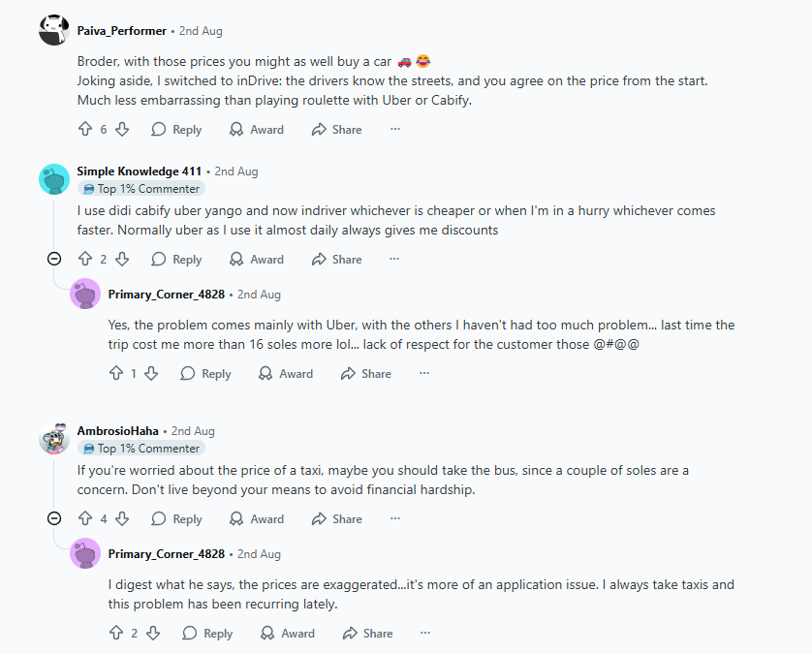Collapse AmbrosioHaha's comment thread

point(54,518)
